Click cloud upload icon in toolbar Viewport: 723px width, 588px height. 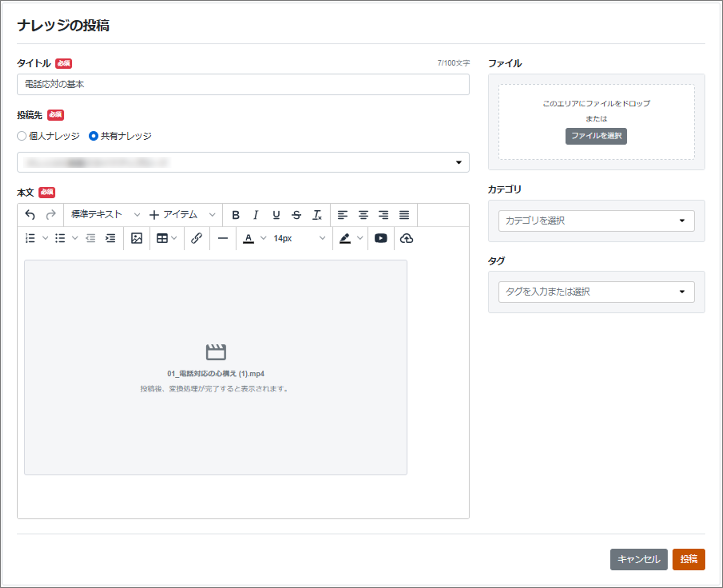[407, 238]
